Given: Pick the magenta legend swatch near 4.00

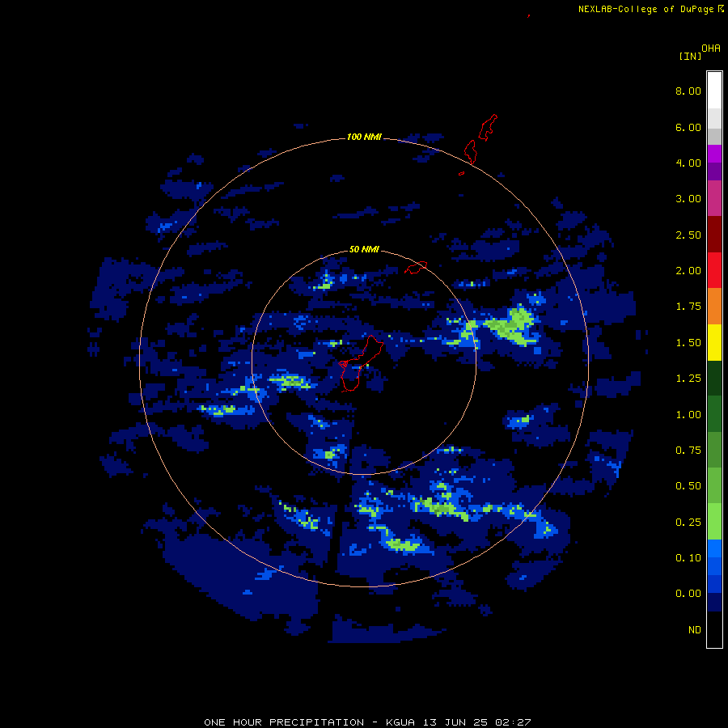Looking at the screenshot, I should click(714, 154).
